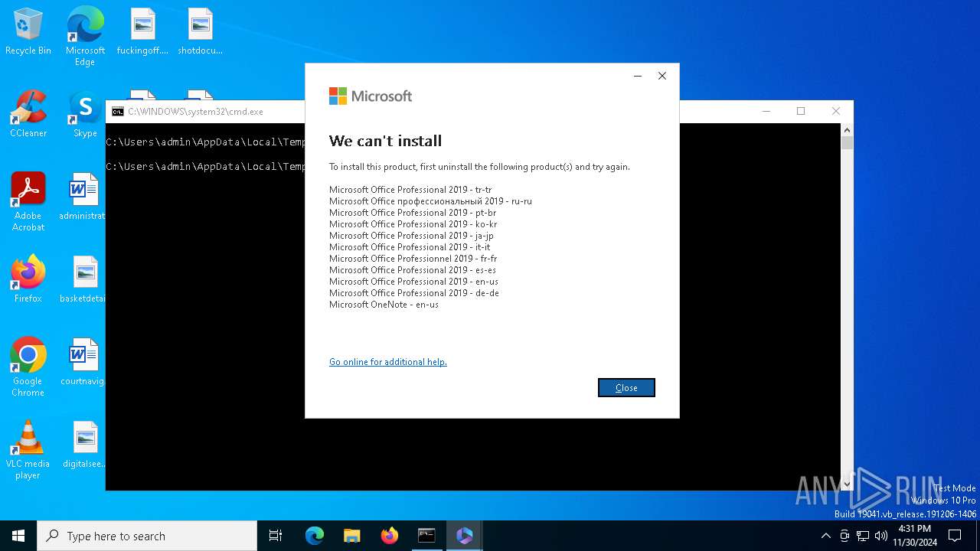
Task: Open Go online for additional help link
Action: [x=388, y=362]
